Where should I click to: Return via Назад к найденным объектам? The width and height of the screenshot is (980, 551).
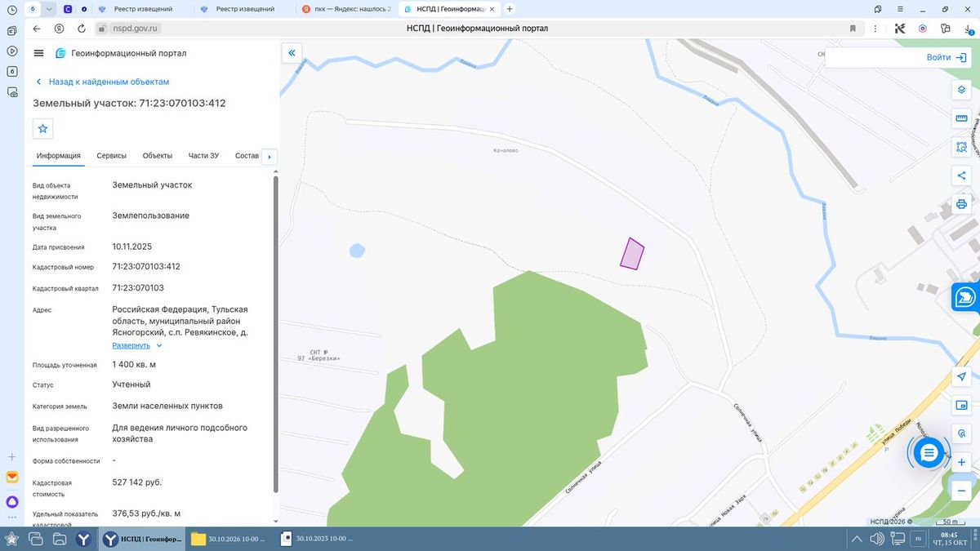pyautogui.click(x=103, y=82)
